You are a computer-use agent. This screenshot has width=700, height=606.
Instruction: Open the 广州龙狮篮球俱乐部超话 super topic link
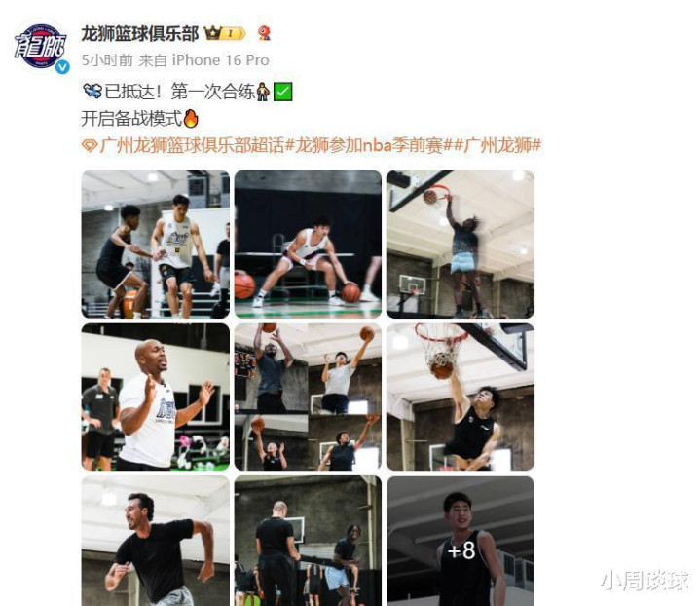click(x=192, y=146)
